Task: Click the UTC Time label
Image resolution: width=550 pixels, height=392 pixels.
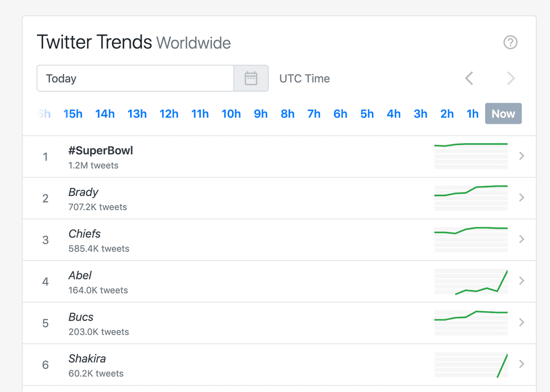Action: coord(304,78)
